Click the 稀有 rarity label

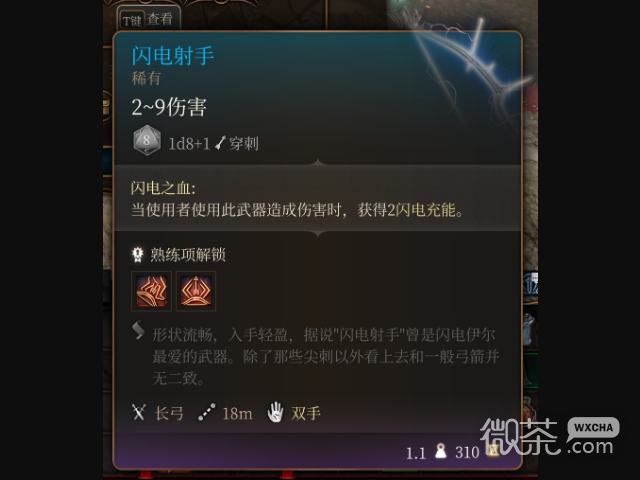point(146,78)
